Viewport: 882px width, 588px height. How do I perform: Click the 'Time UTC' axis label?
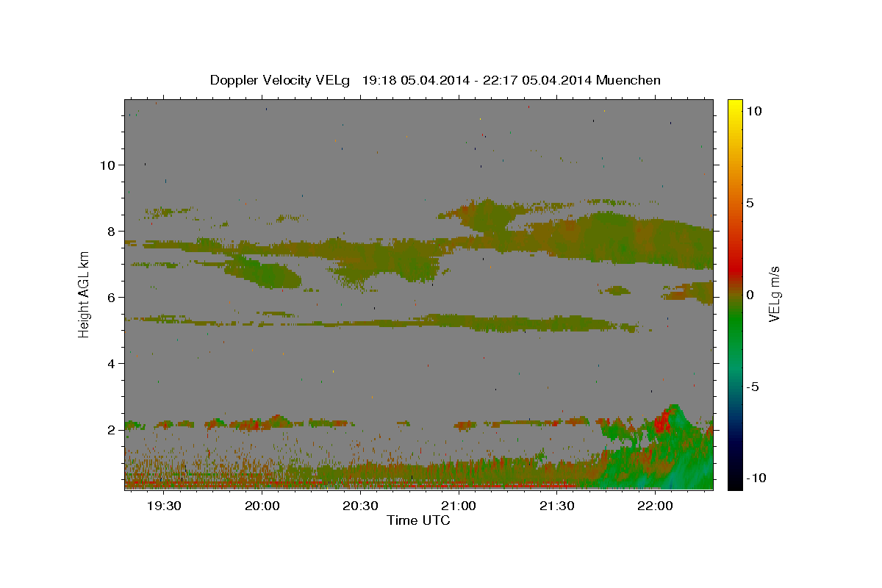(x=418, y=520)
